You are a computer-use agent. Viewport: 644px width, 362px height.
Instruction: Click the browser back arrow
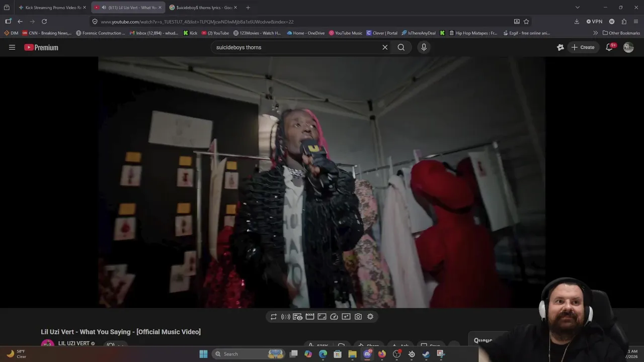(x=20, y=22)
